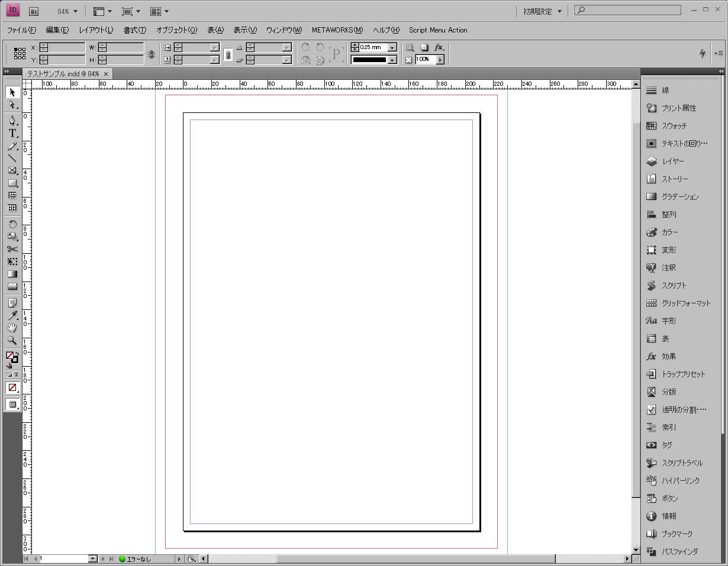Image resolution: width=728 pixels, height=566 pixels.
Task: Click the エラーなし preflight status
Action: click(136, 558)
